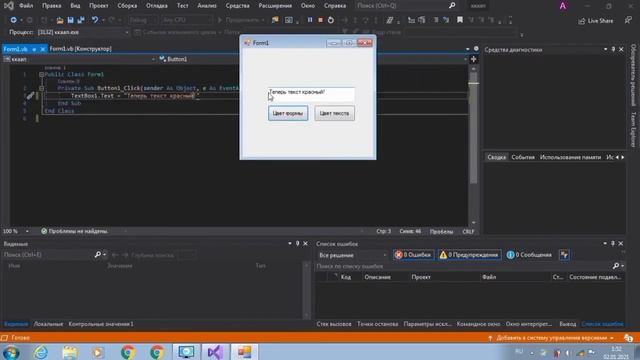640x360 pixels.
Task: Click the magnifier icon in the top search box
Action: click(452, 6)
